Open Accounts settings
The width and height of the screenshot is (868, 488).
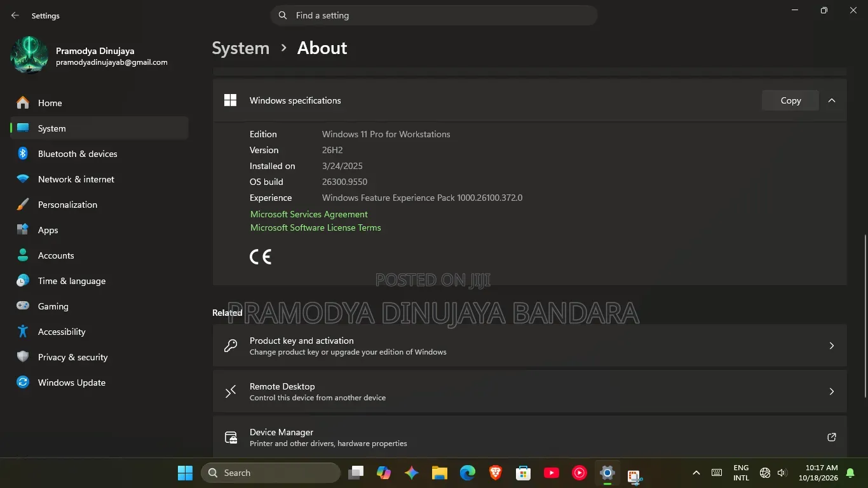[x=99, y=255]
